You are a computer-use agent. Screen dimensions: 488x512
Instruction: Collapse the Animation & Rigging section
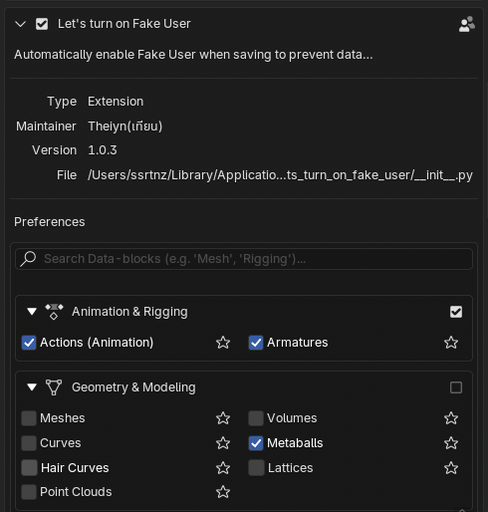pyautogui.click(x=32, y=312)
